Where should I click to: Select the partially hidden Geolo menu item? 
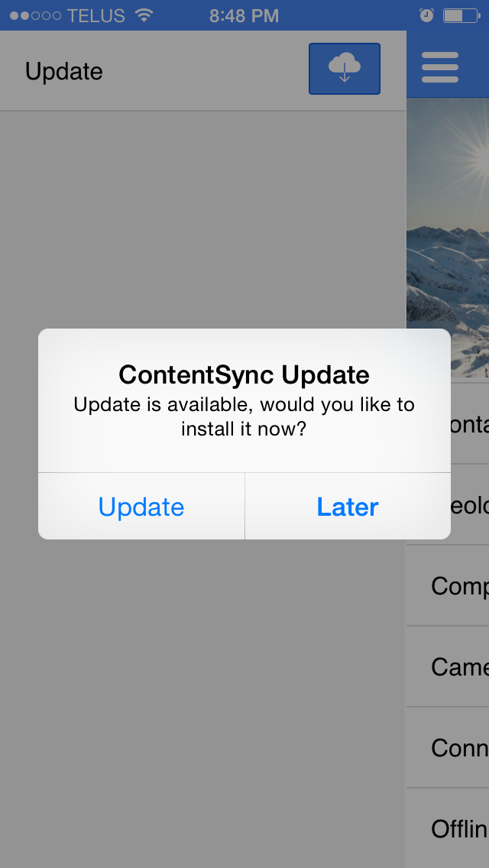point(470,505)
